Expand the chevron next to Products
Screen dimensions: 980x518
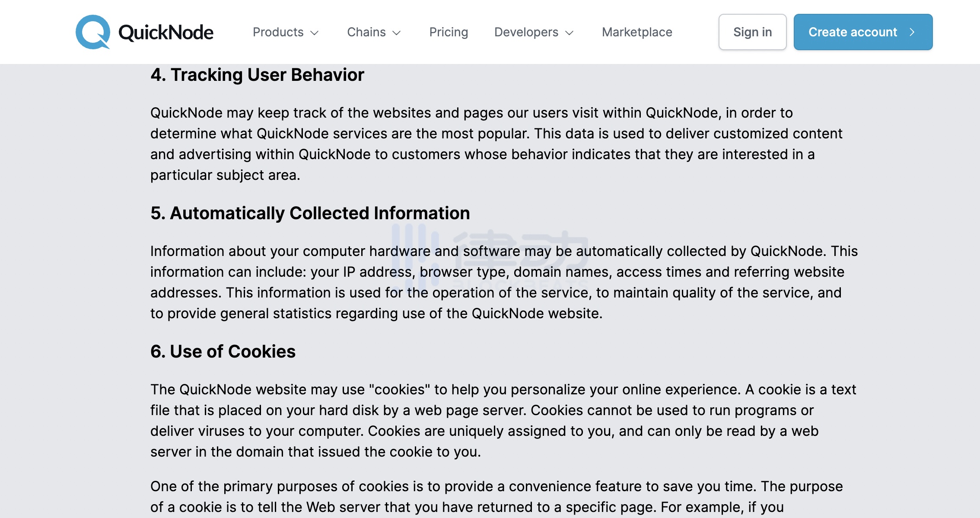coord(315,33)
